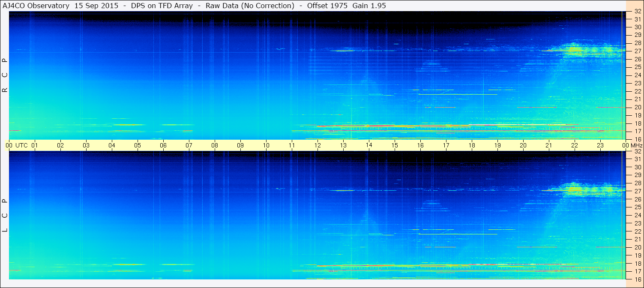Image resolution: width=644 pixels, height=288 pixels.
Task: Click the 20 MHz tick of LCP panel
Action: [638, 247]
